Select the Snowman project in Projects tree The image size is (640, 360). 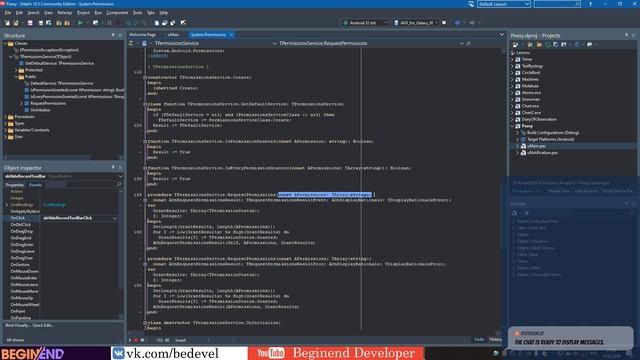pos(530,100)
